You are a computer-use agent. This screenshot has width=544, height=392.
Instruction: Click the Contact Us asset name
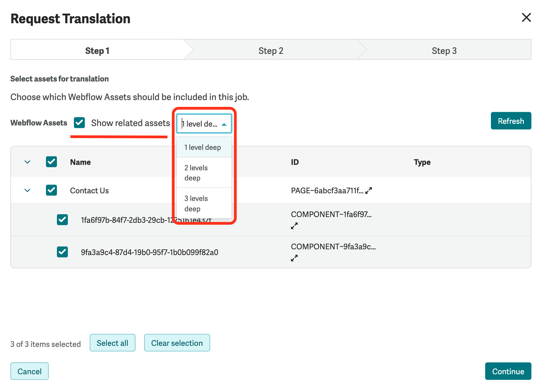[x=89, y=191]
